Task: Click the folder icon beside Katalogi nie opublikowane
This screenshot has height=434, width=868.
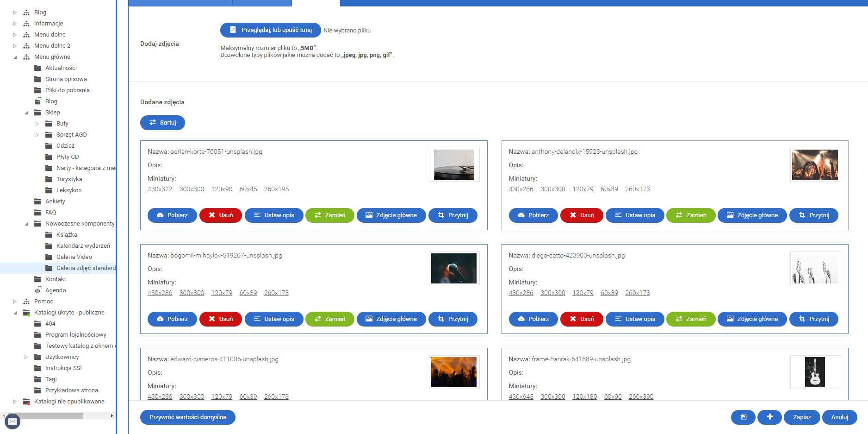Action: [26, 402]
